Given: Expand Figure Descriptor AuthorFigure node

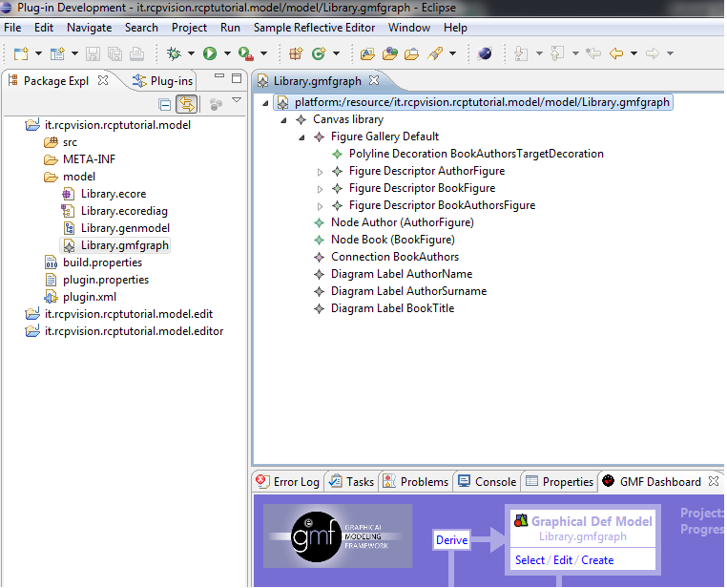Looking at the screenshot, I should (x=321, y=172).
